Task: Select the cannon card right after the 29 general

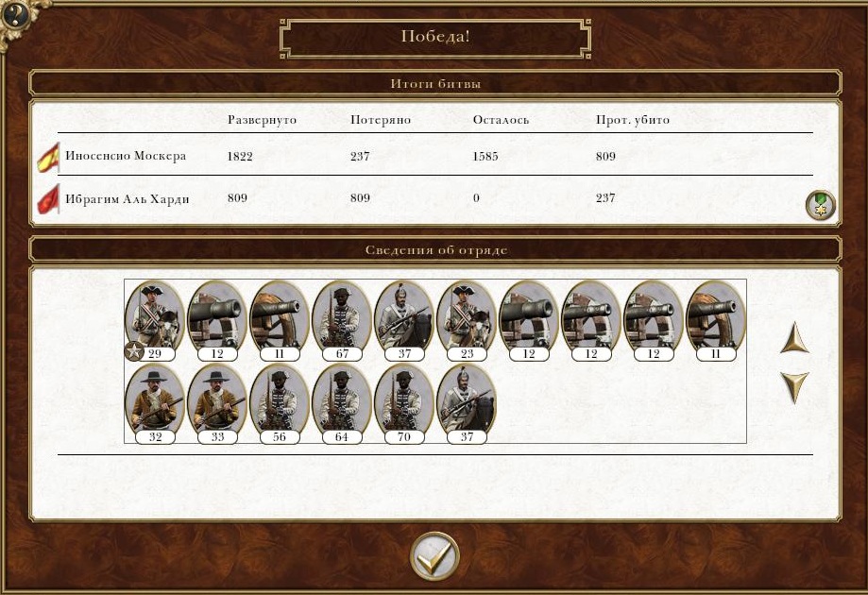Action: coord(217,320)
